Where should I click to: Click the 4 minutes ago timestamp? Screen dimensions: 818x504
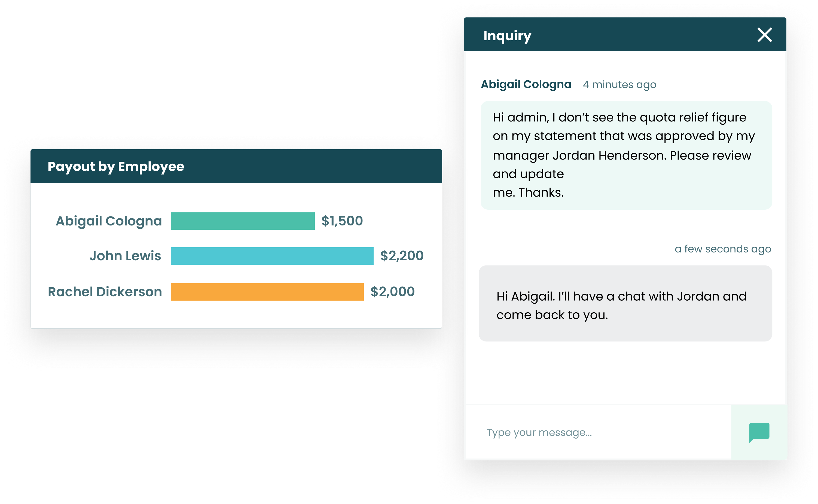click(x=619, y=85)
